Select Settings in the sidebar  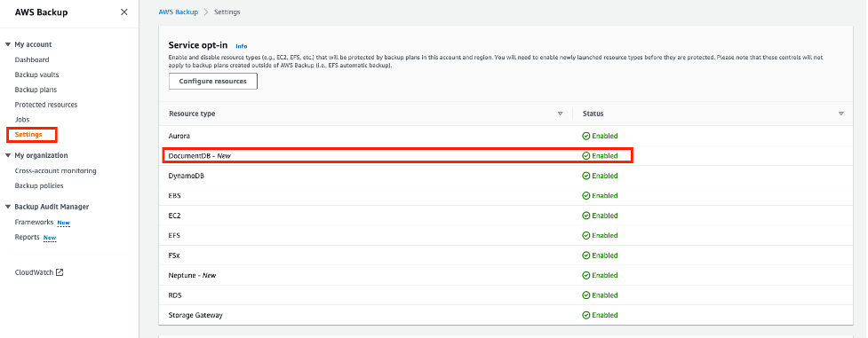click(28, 135)
